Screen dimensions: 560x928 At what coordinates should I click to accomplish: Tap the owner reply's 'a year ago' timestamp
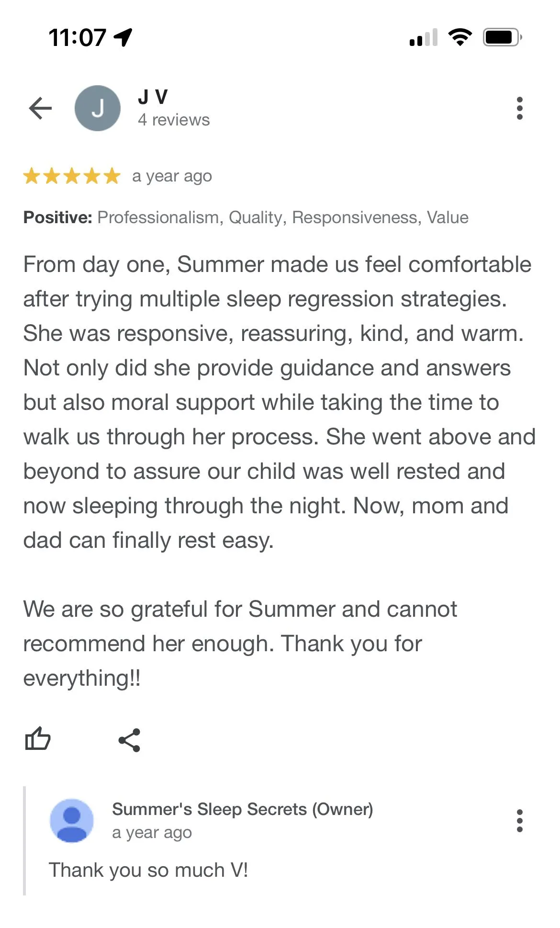point(152,833)
